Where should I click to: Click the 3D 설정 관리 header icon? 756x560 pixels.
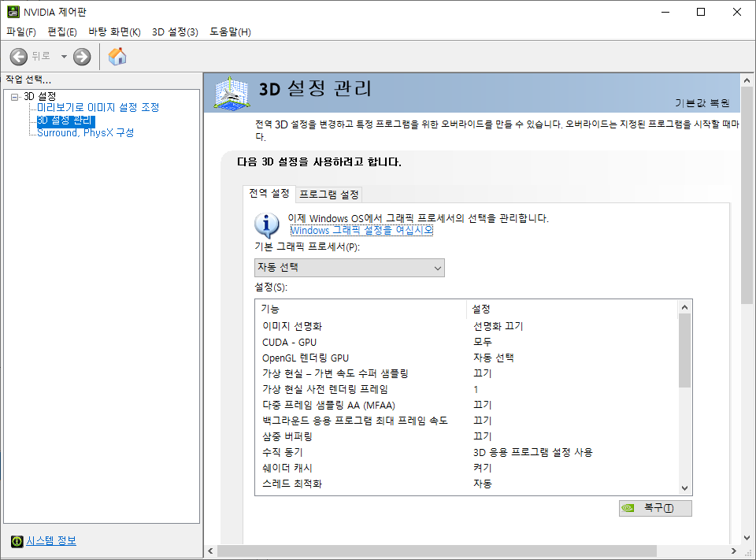pos(232,93)
